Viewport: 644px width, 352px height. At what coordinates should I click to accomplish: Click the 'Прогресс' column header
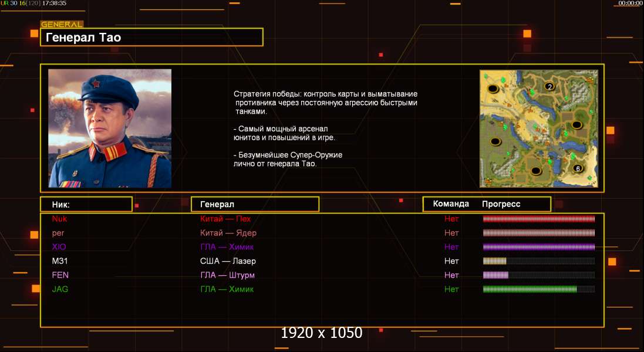point(501,204)
